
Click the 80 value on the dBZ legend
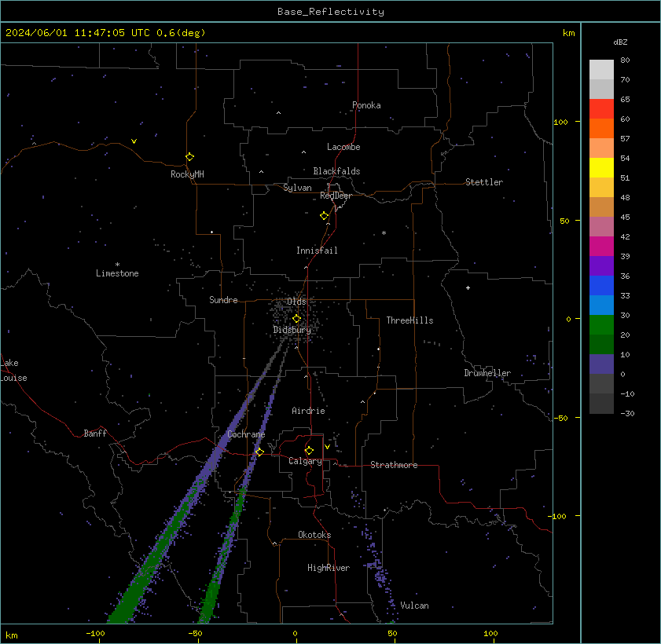pos(625,60)
